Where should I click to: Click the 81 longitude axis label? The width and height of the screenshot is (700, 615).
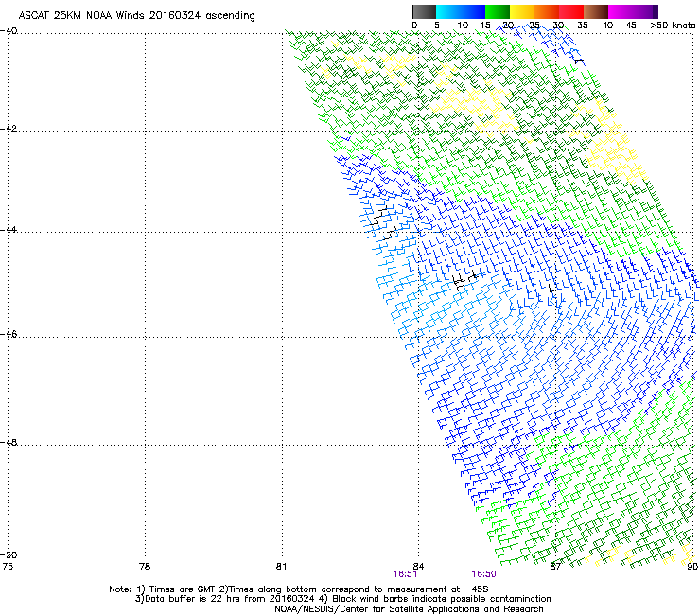tap(281, 567)
